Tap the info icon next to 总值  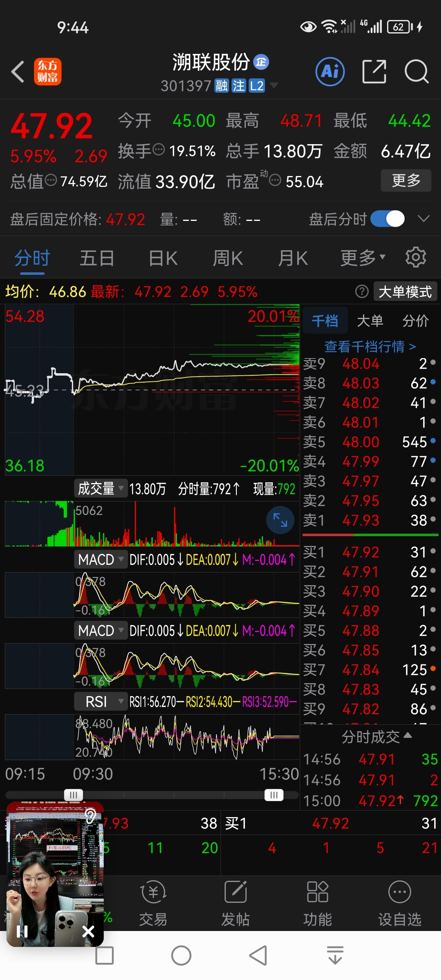(x=51, y=180)
